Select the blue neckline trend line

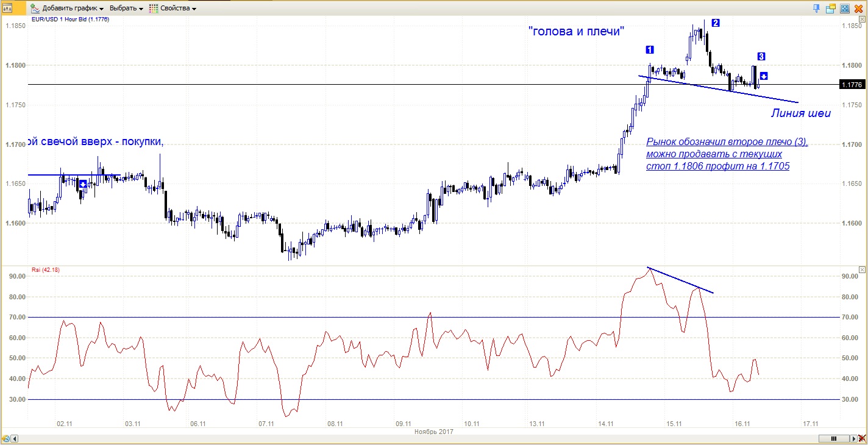tap(718, 89)
